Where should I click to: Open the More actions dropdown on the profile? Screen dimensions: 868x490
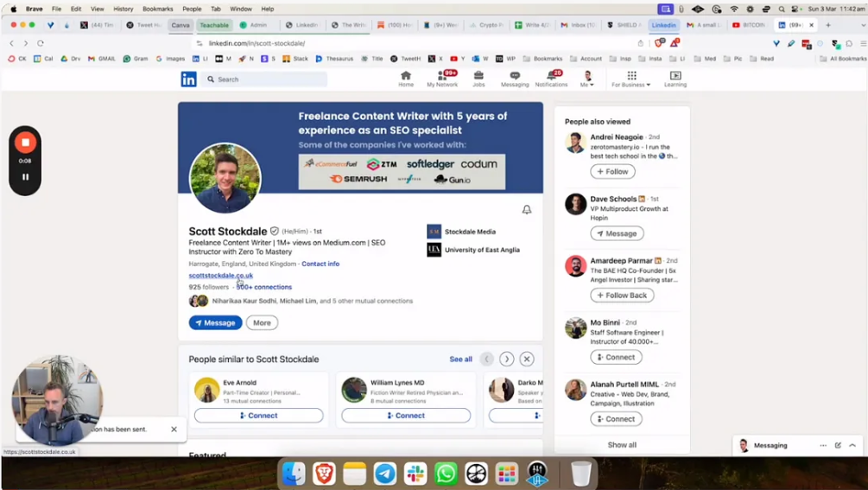click(262, 323)
